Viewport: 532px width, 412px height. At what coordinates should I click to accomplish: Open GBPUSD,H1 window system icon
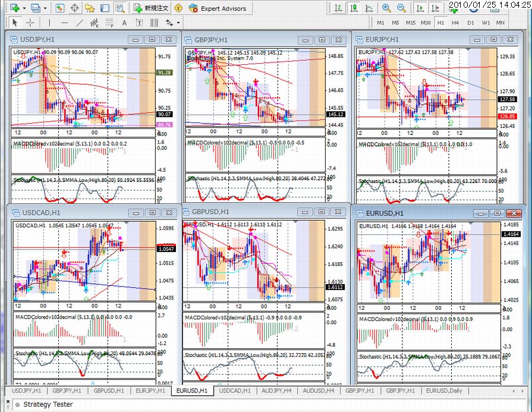coord(186,212)
